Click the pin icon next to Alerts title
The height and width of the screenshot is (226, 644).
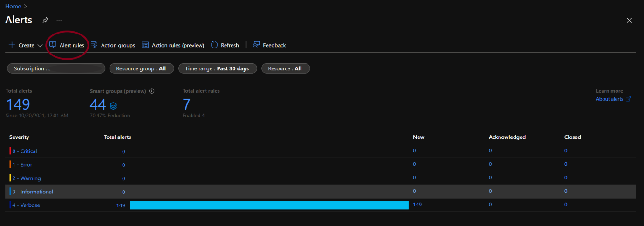pyautogui.click(x=45, y=20)
